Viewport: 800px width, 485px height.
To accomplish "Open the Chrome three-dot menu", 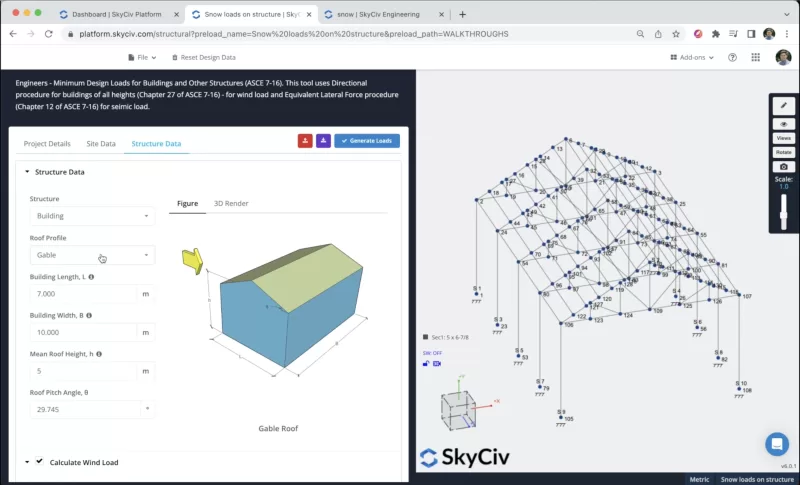I will click(x=787, y=34).
